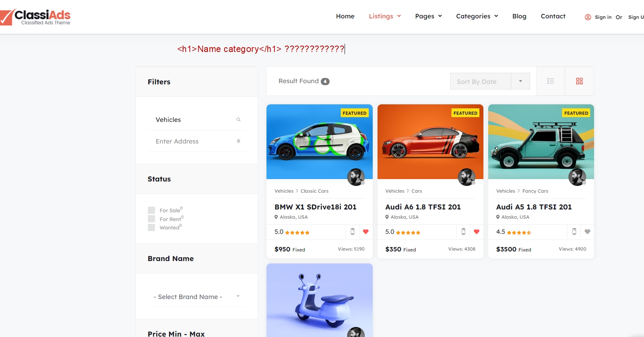Screen dimensions: 644x337
Task: Open the blue scooter listing thumbnail
Action: [x=319, y=300]
